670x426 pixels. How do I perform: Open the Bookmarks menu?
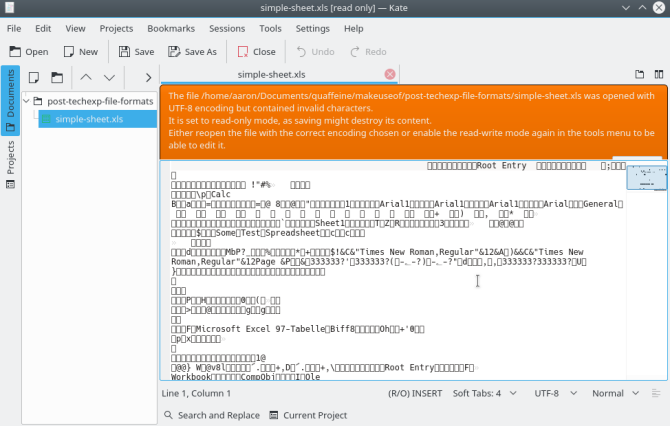[x=171, y=29]
